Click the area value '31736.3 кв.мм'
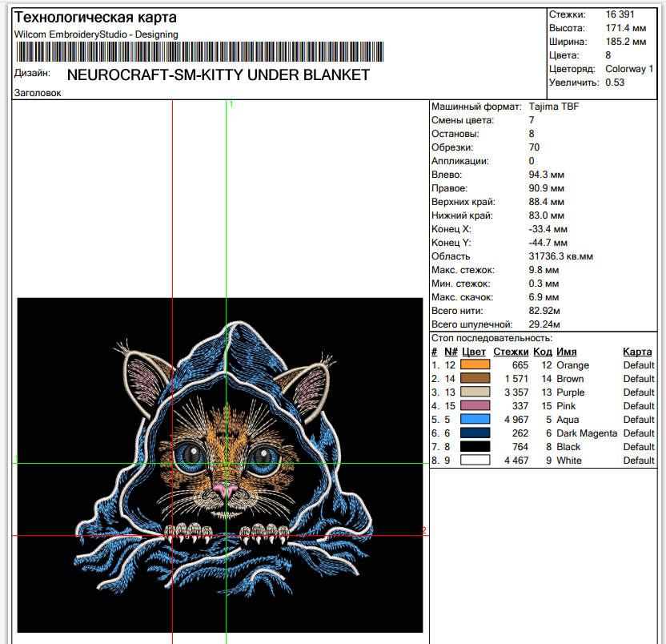Viewport: 666px width, 644px height. tap(560, 256)
